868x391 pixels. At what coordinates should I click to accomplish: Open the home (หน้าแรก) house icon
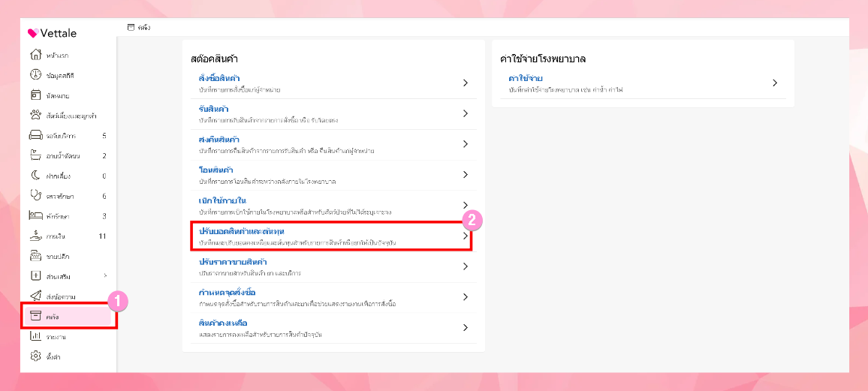pyautogui.click(x=35, y=56)
